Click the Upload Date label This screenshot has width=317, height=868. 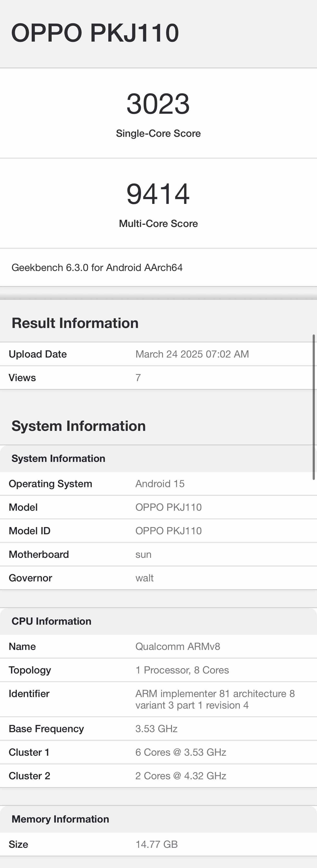tap(38, 354)
